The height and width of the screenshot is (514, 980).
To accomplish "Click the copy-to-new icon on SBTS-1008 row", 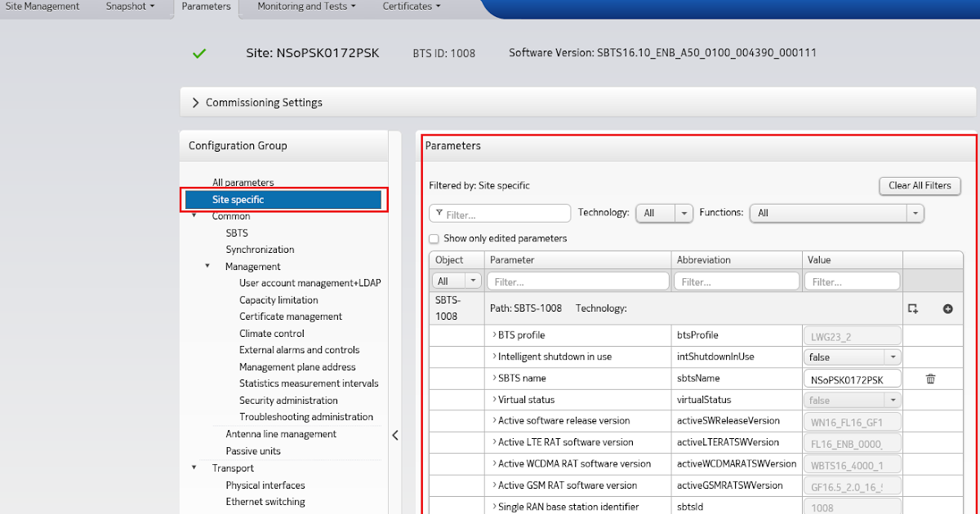I will (x=911, y=307).
